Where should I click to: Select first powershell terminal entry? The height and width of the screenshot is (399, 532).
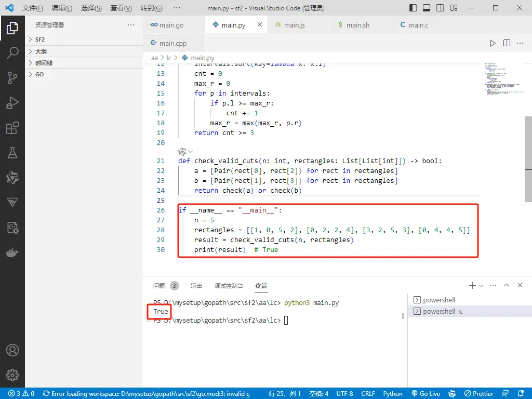tap(470, 300)
